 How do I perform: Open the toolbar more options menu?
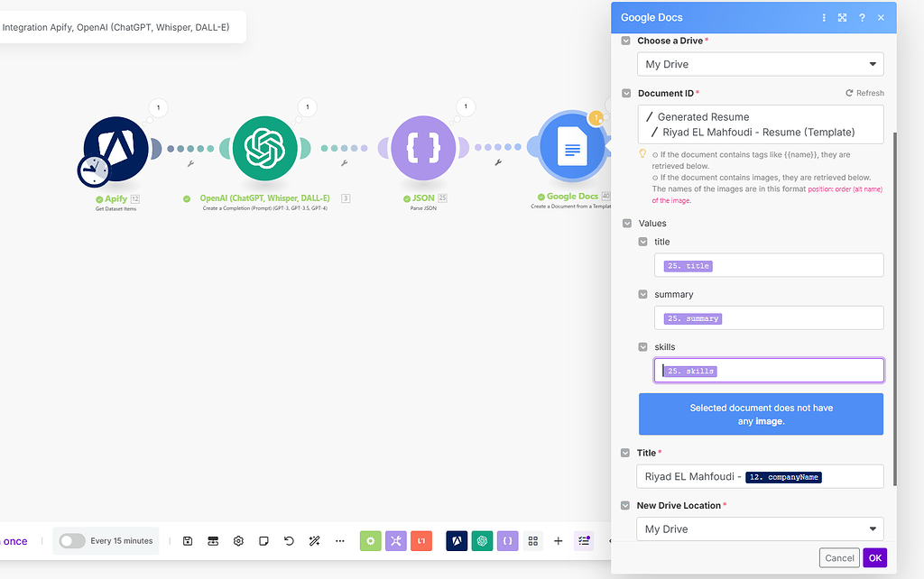pyautogui.click(x=340, y=540)
